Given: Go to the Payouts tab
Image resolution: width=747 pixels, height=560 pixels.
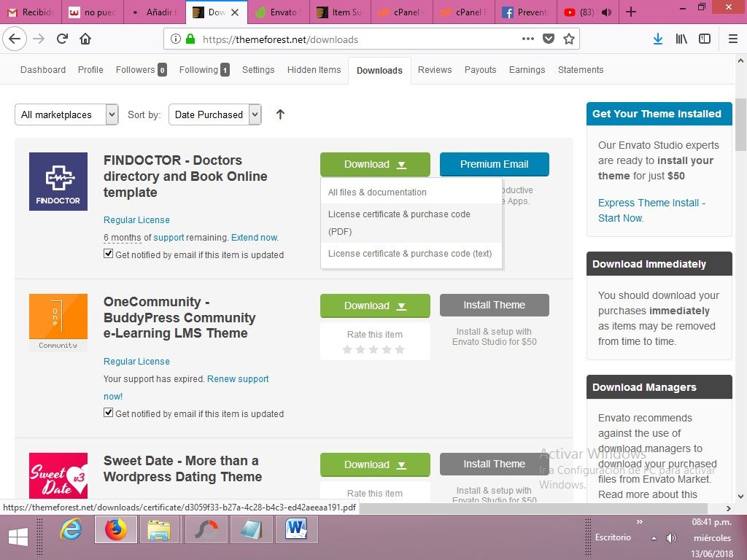Looking at the screenshot, I should [480, 70].
